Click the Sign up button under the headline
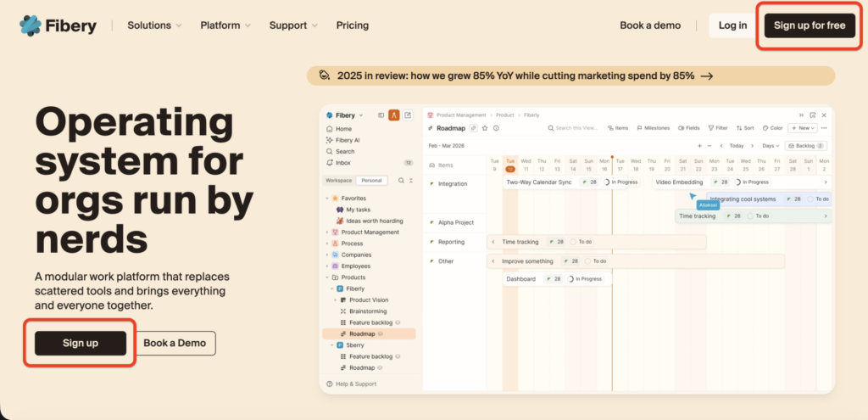 pos(81,343)
